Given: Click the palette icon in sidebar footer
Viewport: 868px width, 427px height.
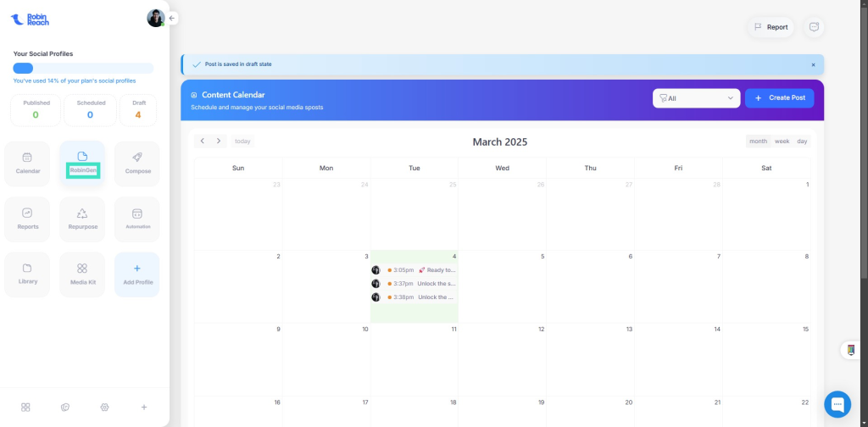Looking at the screenshot, I should 65,407.
